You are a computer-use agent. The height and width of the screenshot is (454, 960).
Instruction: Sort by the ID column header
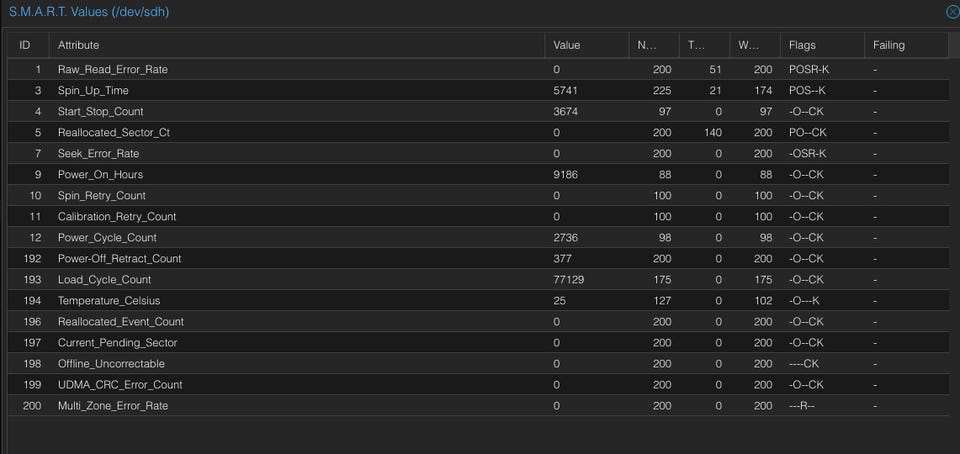click(x=28, y=45)
